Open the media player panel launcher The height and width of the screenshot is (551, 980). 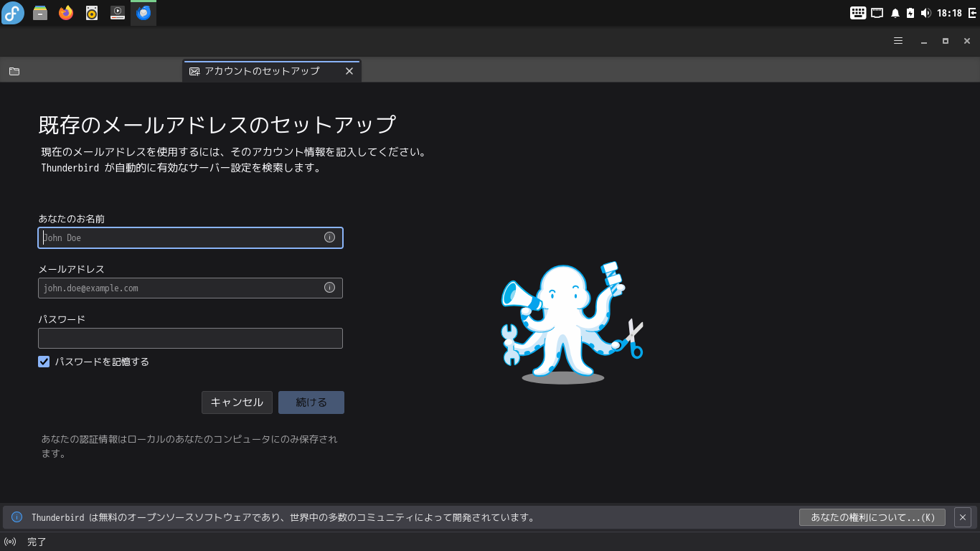coord(118,13)
